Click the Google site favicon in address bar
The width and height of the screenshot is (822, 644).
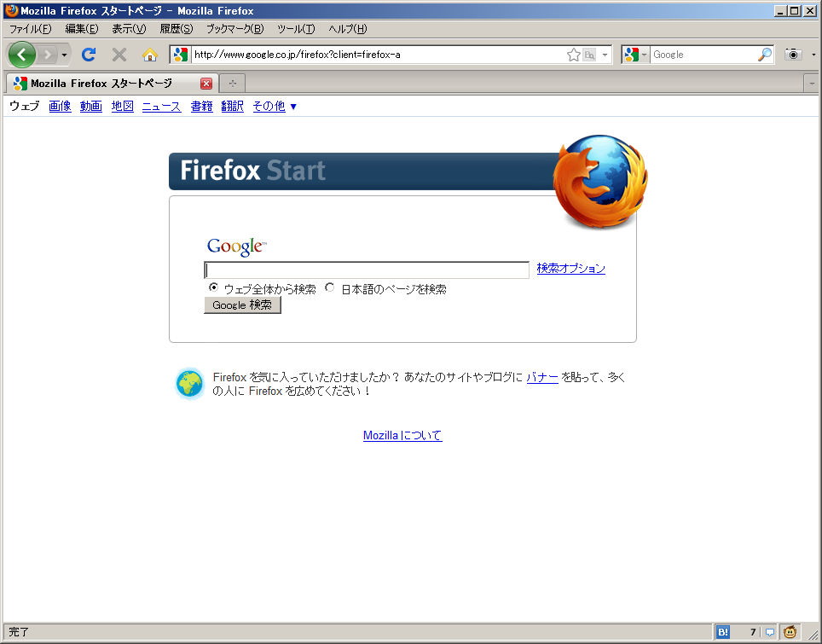coord(180,55)
